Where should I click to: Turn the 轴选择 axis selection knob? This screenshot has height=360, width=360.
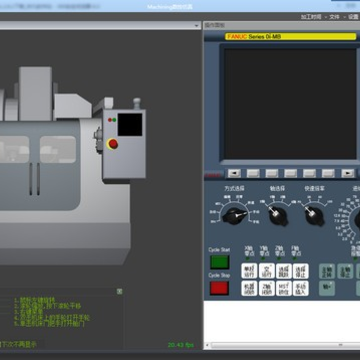pos(278,215)
